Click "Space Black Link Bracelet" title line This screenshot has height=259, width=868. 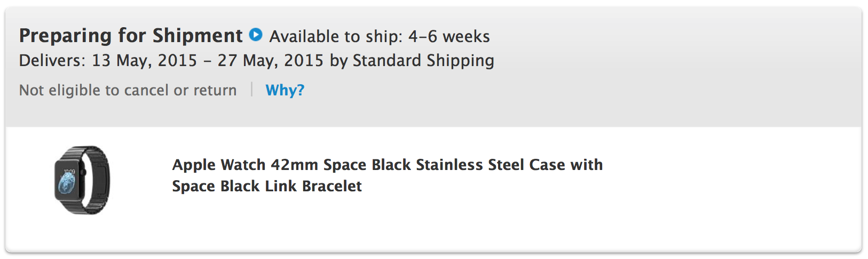click(x=266, y=186)
